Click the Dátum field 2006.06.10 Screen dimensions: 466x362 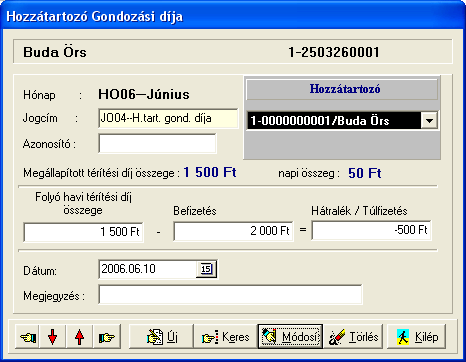click(147, 269)
